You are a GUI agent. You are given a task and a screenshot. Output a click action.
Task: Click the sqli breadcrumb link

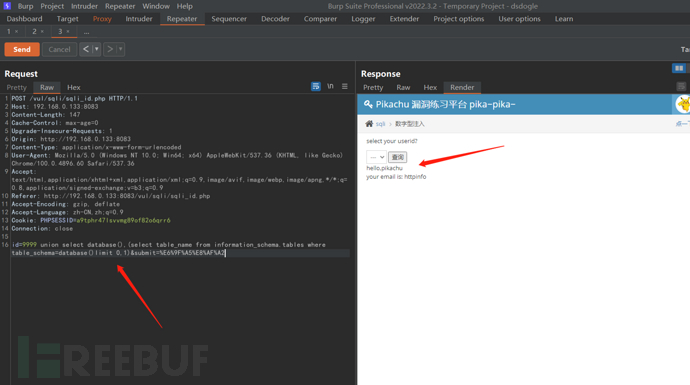coord(380,124)
